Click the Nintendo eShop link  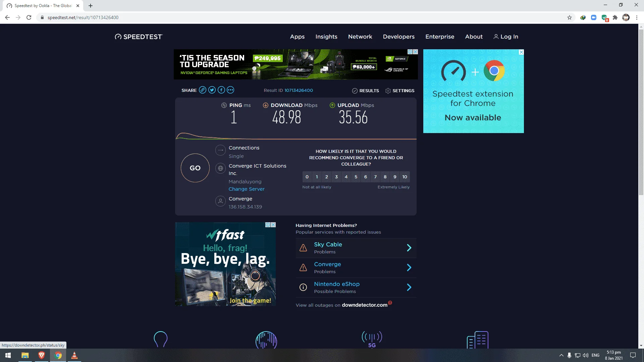pos(337,284)
